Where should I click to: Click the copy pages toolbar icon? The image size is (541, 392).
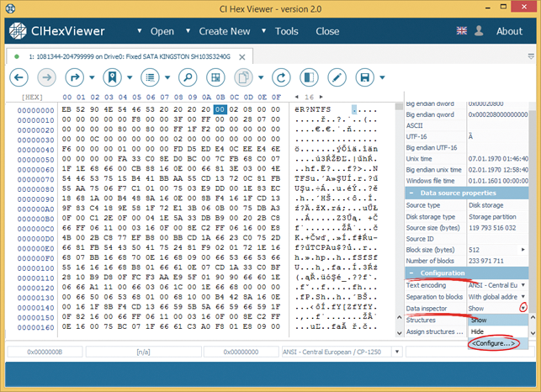click(x=244, y=77)
